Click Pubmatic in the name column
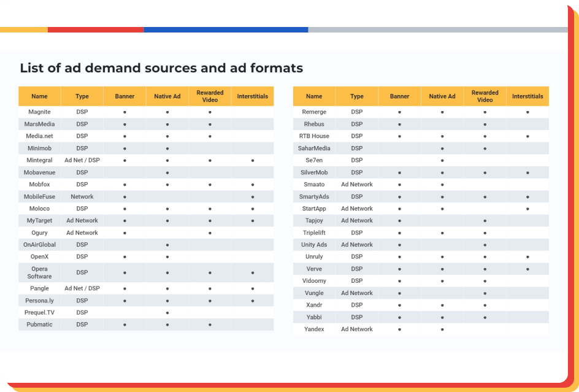Viewport: 579px width, 392px height. [x=39, y=325]
